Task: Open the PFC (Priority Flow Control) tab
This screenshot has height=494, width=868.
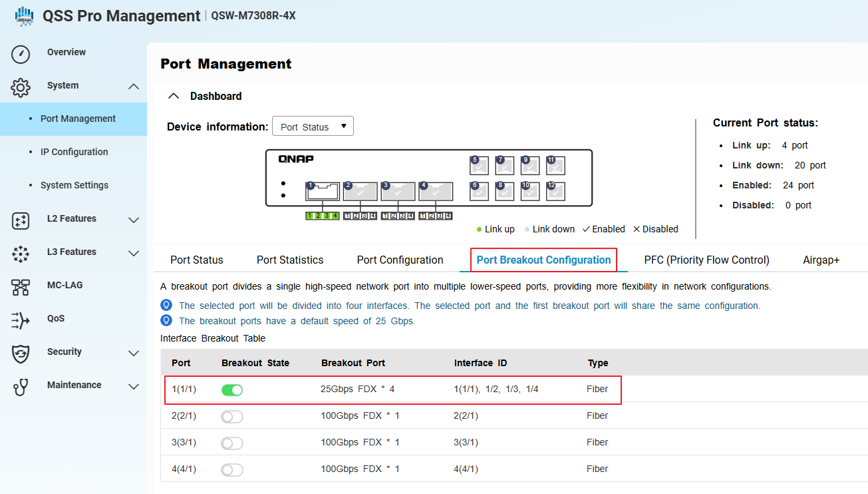Action: click(706, 260)
